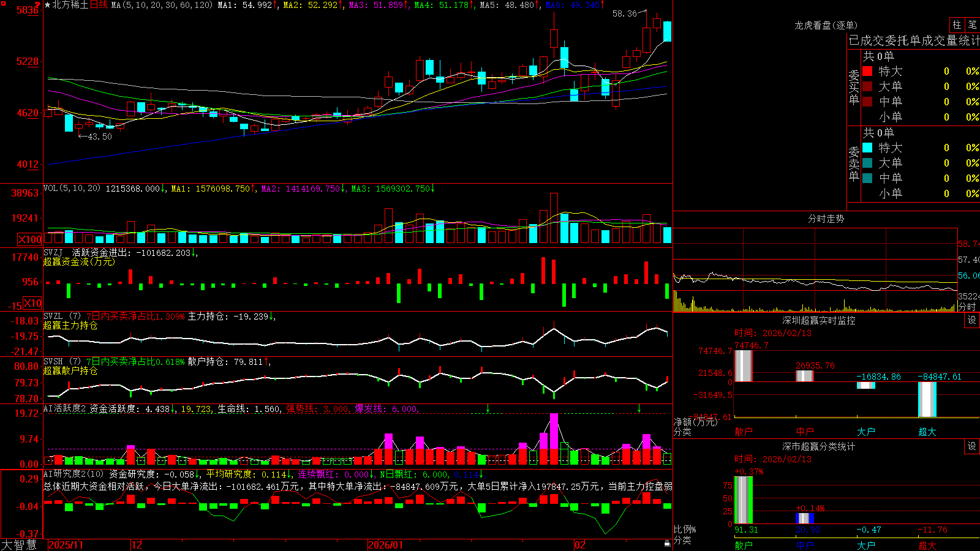Click 小单 row in 委卖单 section

(921, 193)
